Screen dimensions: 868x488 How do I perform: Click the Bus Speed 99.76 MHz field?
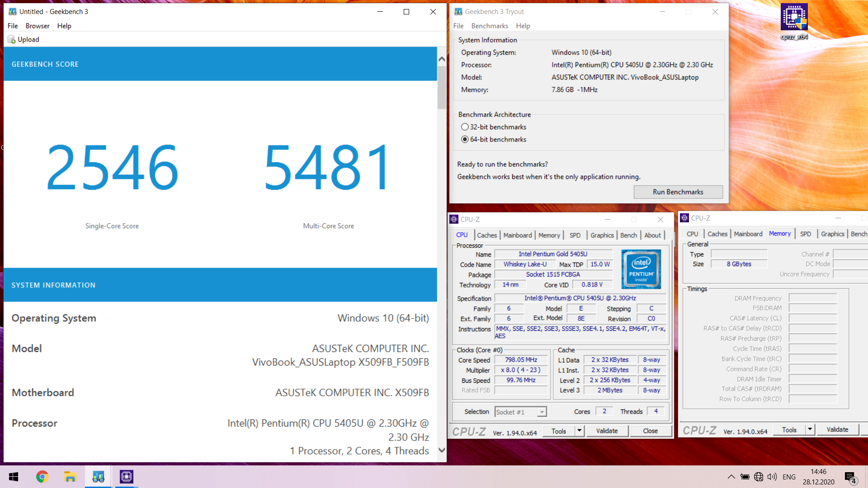[521, 380]
